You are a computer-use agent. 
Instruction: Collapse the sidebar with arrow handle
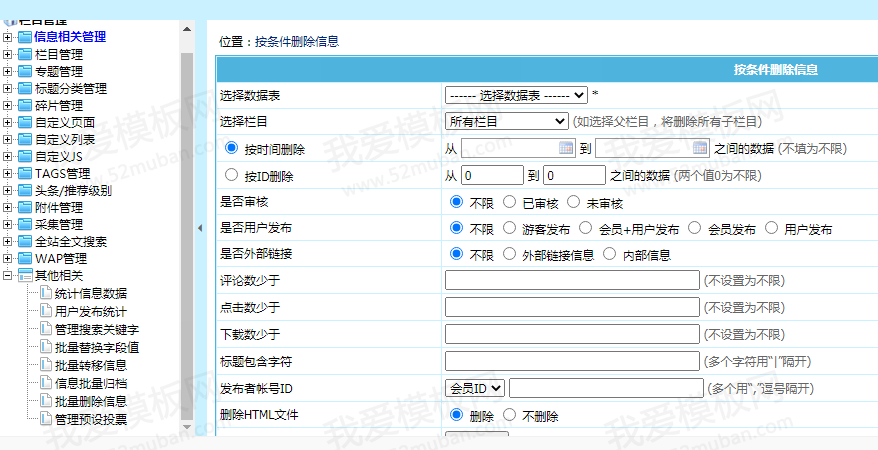click(200, 228)
